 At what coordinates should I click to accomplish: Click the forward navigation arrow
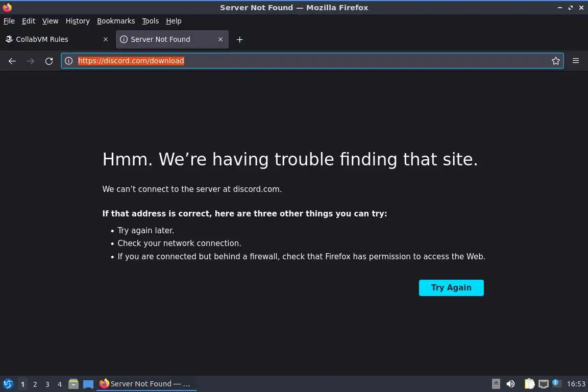coord(31,61)
